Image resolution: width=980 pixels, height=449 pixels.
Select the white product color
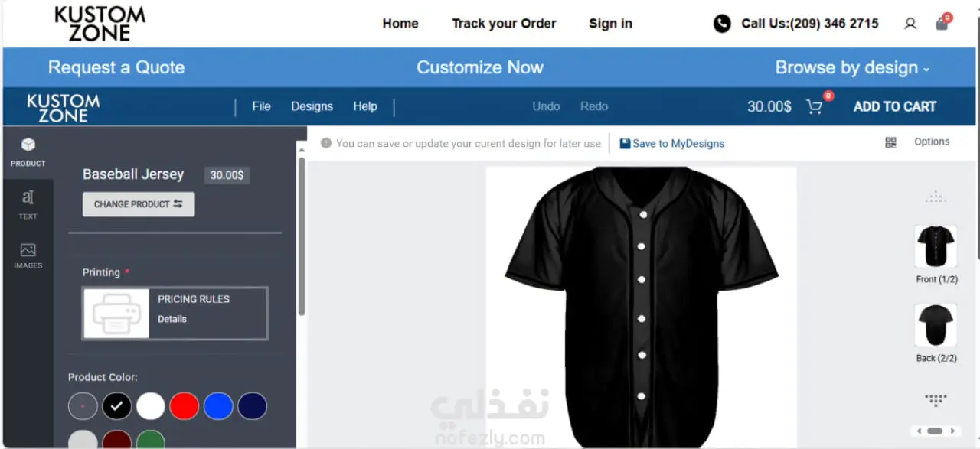pos(151,406)
